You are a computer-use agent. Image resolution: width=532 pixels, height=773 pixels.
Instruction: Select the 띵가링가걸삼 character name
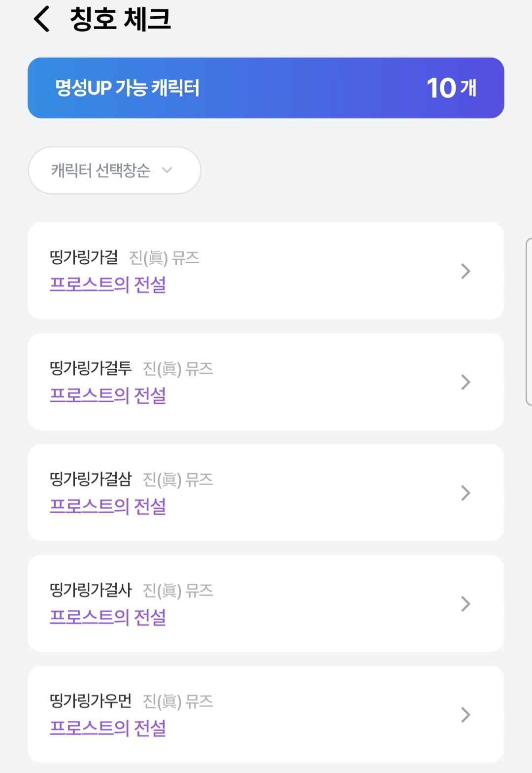click(91, 479)
